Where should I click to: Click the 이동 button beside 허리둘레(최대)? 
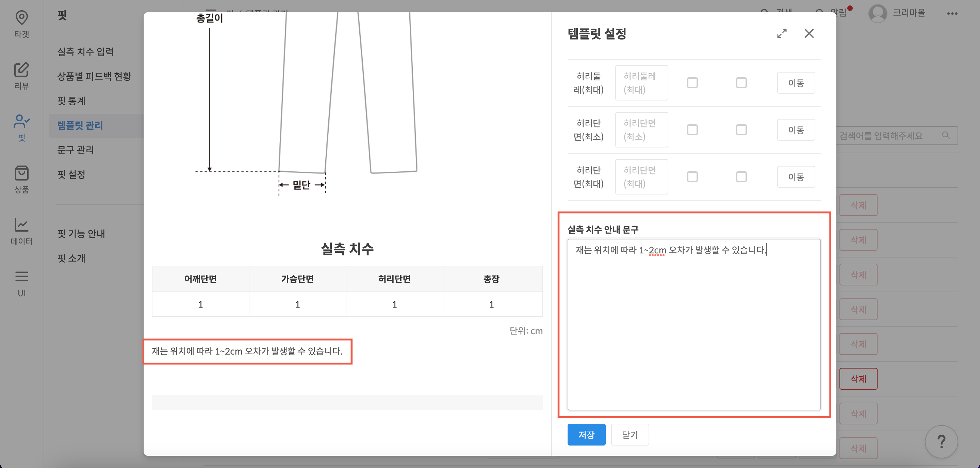coord(796,82)
